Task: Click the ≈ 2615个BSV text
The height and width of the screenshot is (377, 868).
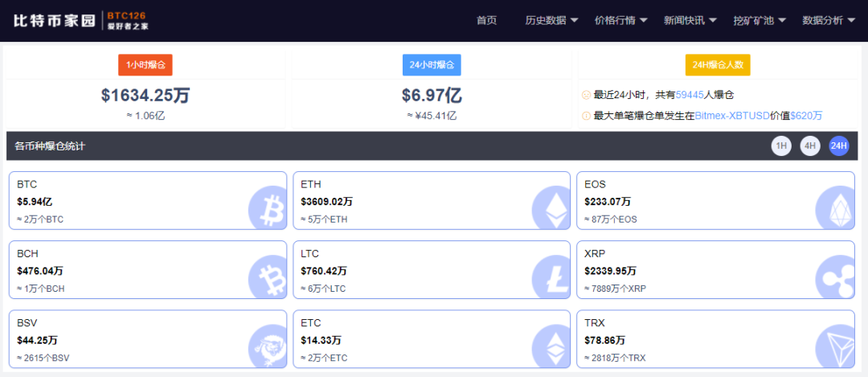Action: tap(43, 358)
